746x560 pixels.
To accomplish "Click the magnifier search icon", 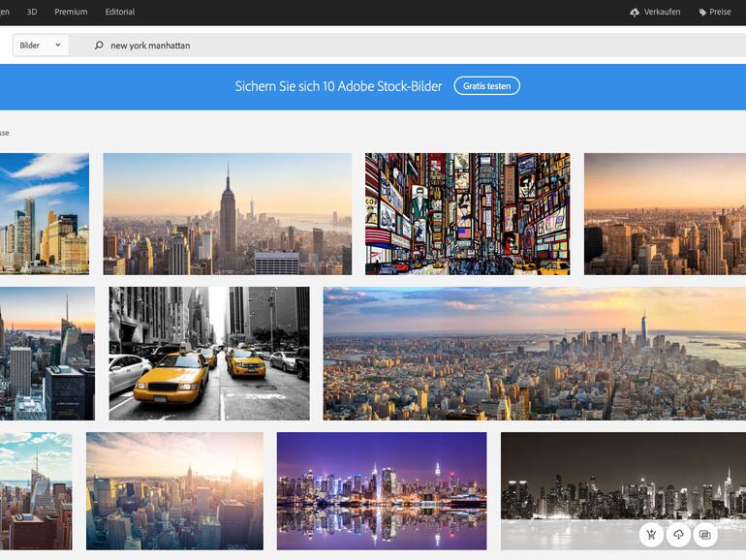I will [99, 46].
